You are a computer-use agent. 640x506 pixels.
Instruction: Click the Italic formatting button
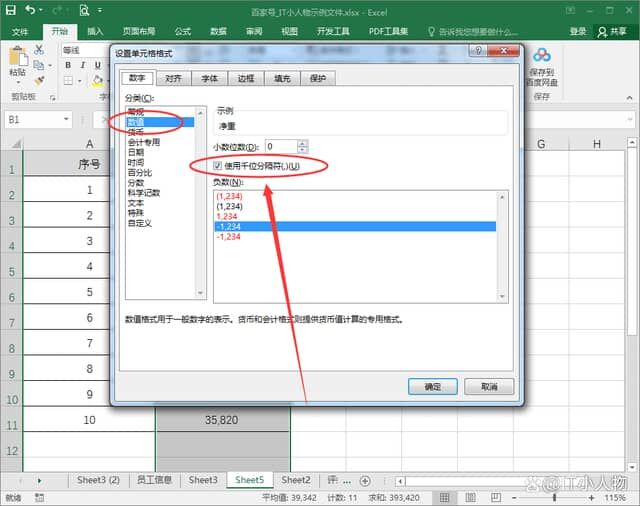(82, 66)
